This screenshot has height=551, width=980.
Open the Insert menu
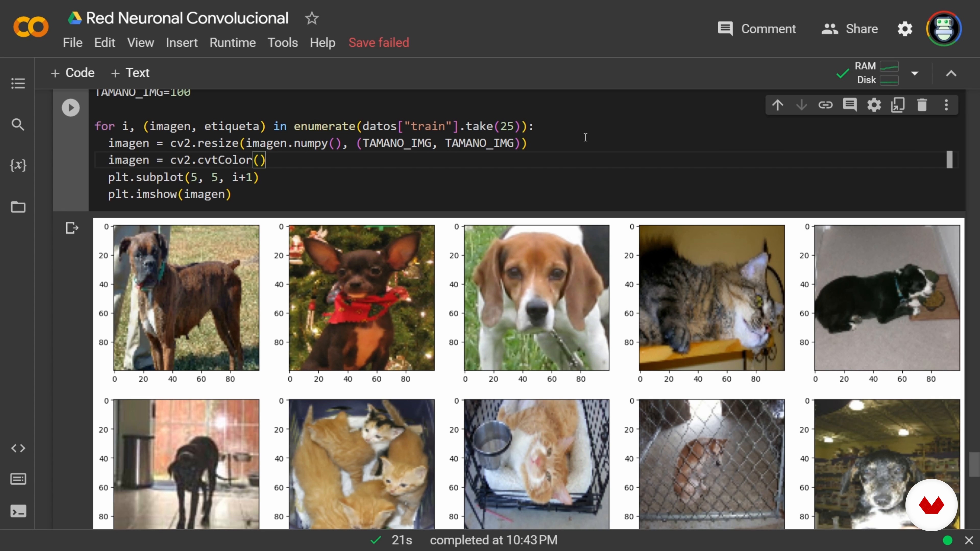pos(181,43)
